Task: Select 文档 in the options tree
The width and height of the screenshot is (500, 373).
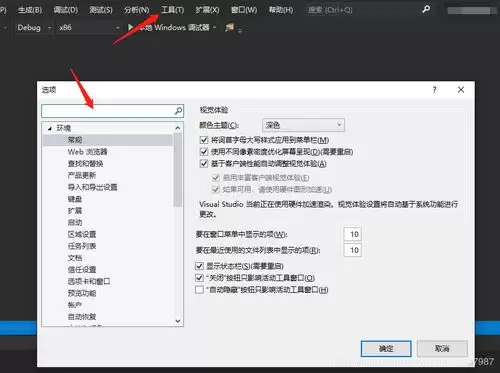Action: [x=75, y=258]
